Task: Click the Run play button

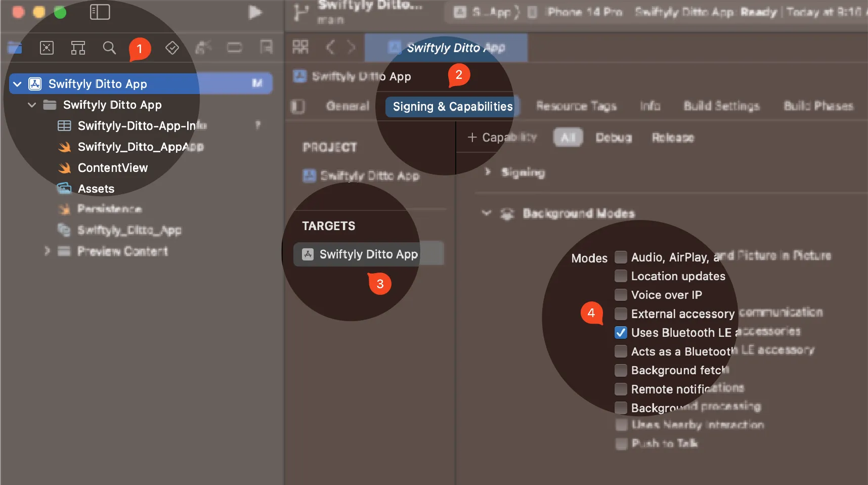Action: click(x=255, y=12)
